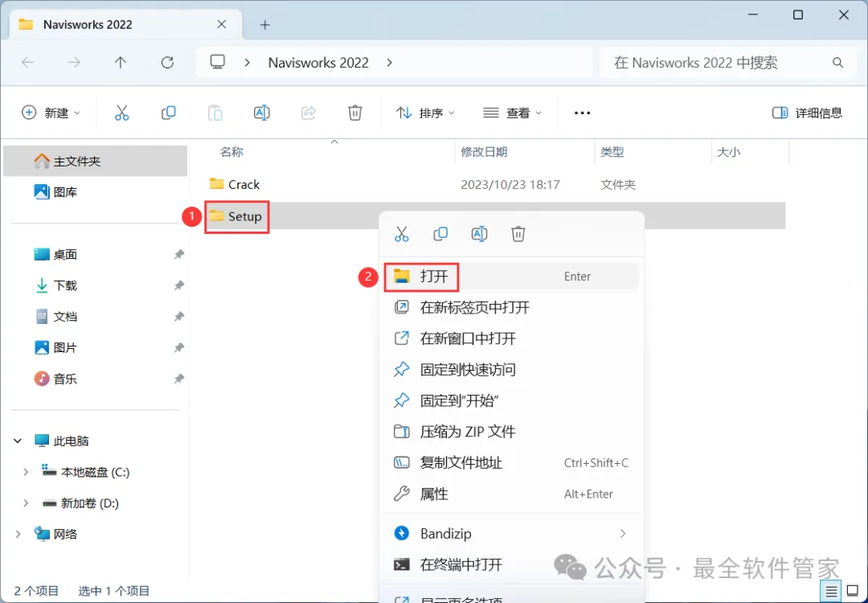Image resolution: width=868 pixels, height=603 pixels.
Task: Expand the 网络 tree node
Action: (x=18, y=535)
